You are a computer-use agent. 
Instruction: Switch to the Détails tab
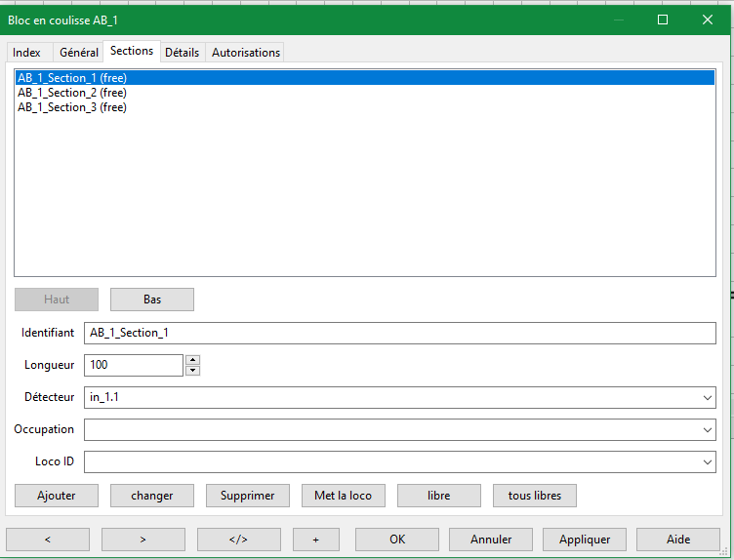(182, 53)
